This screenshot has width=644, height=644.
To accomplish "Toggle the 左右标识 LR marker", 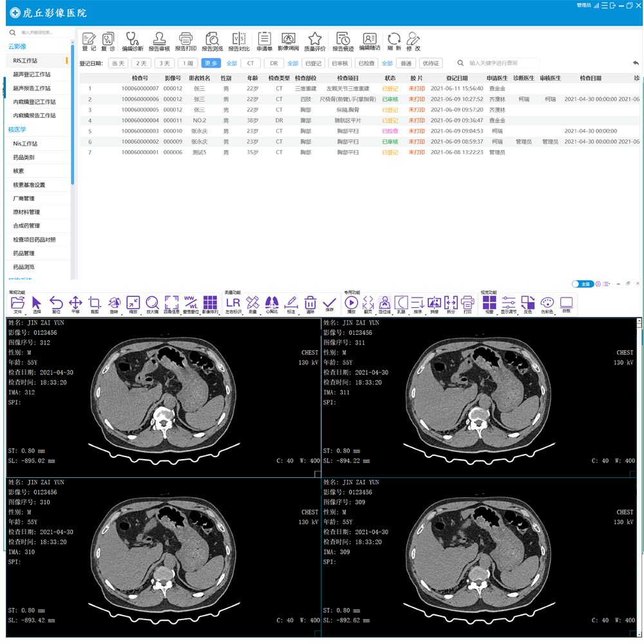I will [233, 304].
